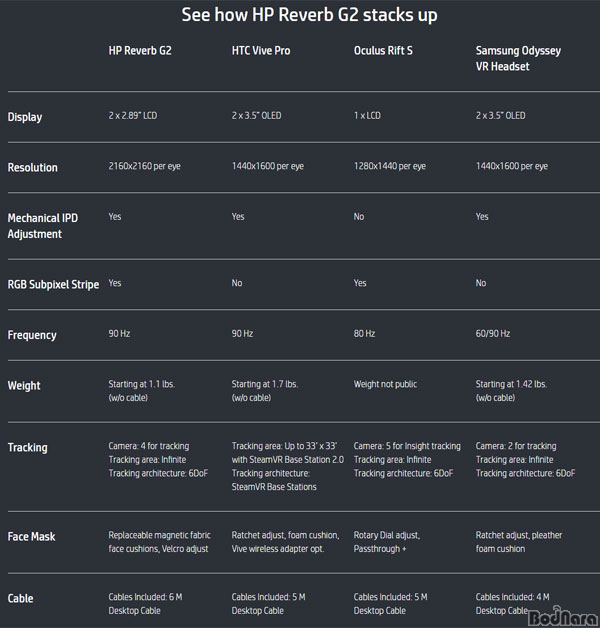Screen dimensions: 600x628
Task: Click the Face Mask row label
Action: (x=31, y=537)
